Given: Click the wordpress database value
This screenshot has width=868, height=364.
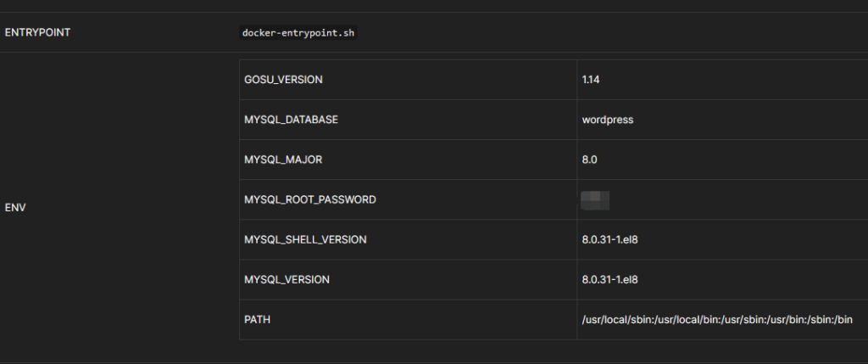Looking at the screenshot, I should coord(608,120).
